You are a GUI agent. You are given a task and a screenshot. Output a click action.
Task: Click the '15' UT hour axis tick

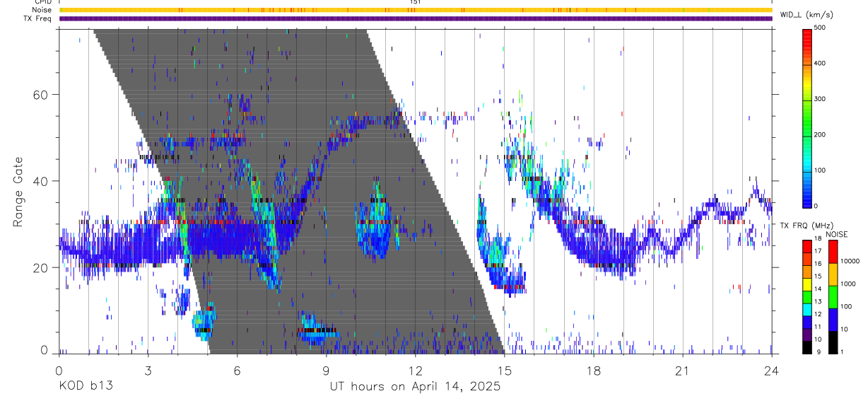505,370
